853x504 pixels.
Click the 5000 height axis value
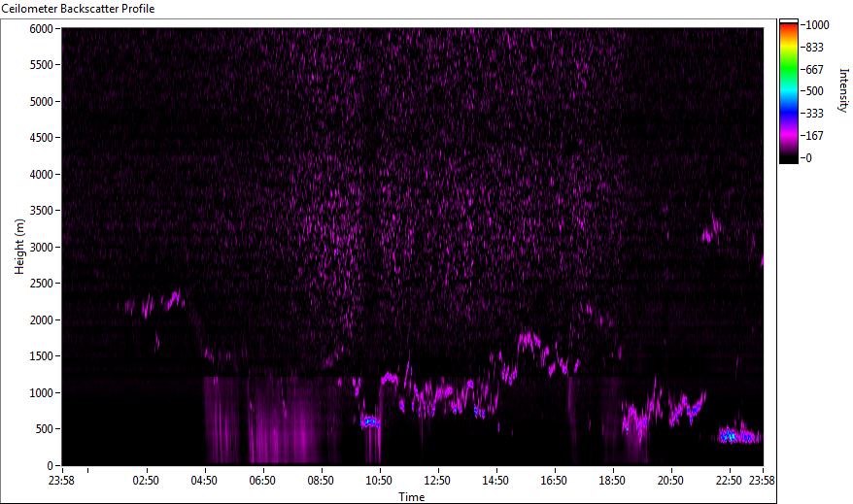coord(42,102)
